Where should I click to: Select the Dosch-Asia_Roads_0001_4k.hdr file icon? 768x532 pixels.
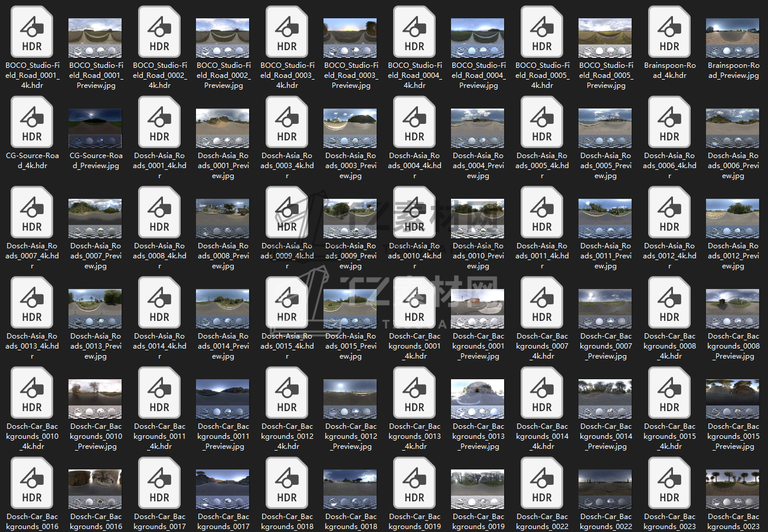pyautogui.click(x=159, y=123)
